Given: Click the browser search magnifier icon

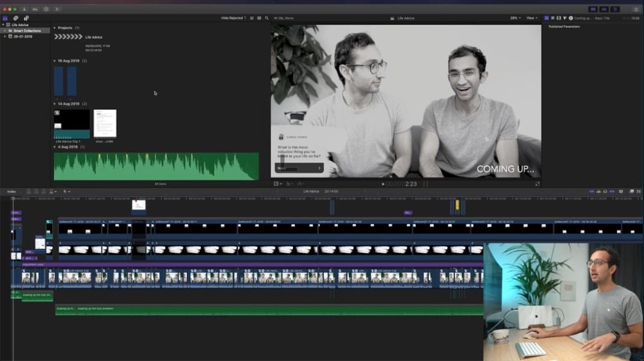Looking at the screenshot, I should pos(267,18).
